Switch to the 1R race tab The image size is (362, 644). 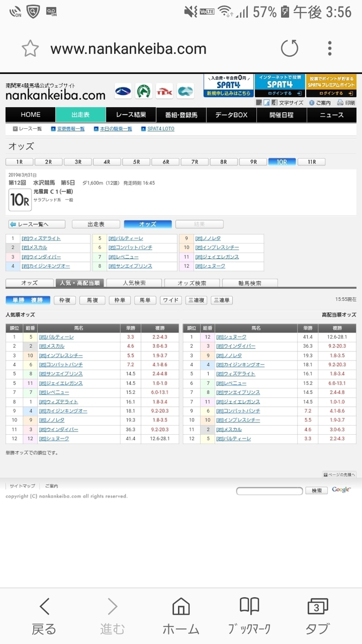point(19,162)
